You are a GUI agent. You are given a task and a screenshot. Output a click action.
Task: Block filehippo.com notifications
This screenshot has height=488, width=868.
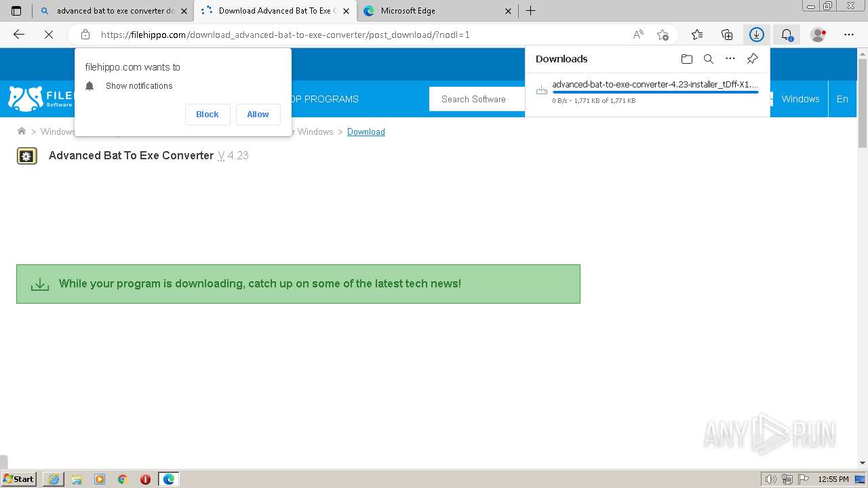point(208,115)
